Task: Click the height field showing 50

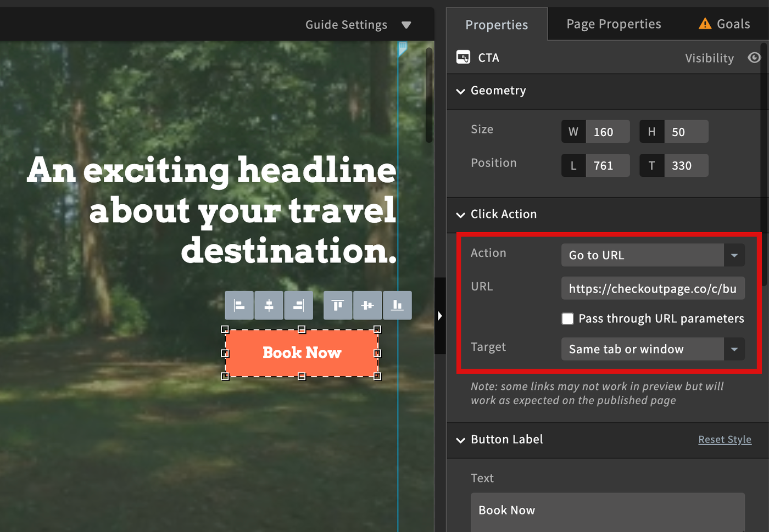Action: [686, 132]
